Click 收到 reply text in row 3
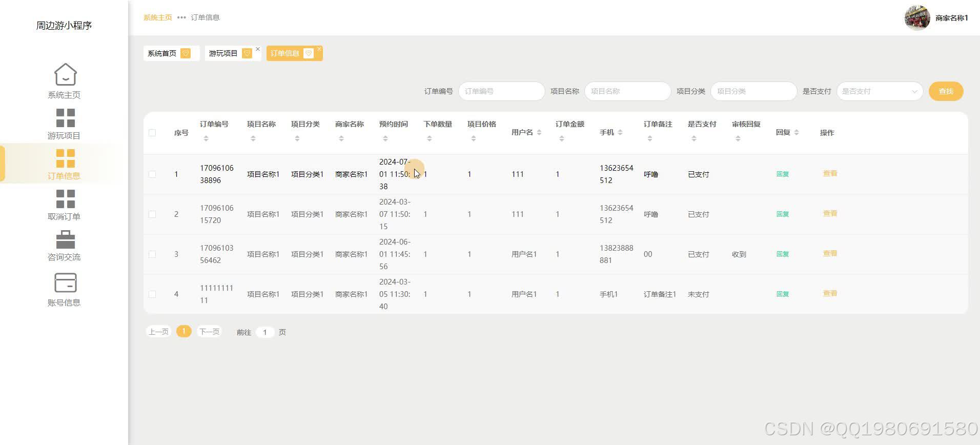Image resolution: width=980 pixels, height=445 pixels. [739, 254]
